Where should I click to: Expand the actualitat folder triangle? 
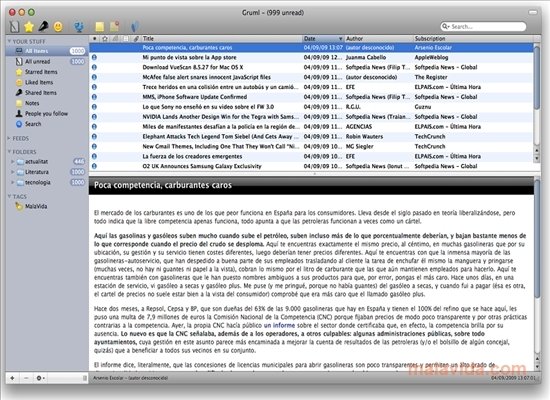pos(13,162)
